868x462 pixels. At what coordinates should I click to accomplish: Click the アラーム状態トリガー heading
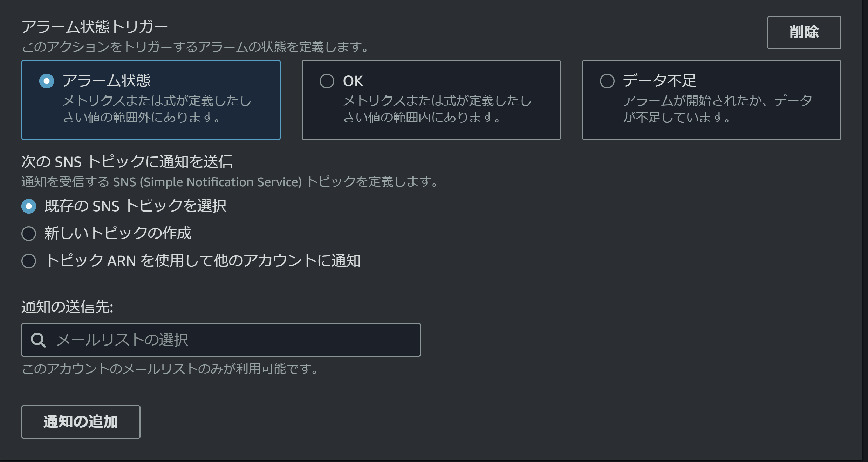pyautogui.click(x=95, y=25)
